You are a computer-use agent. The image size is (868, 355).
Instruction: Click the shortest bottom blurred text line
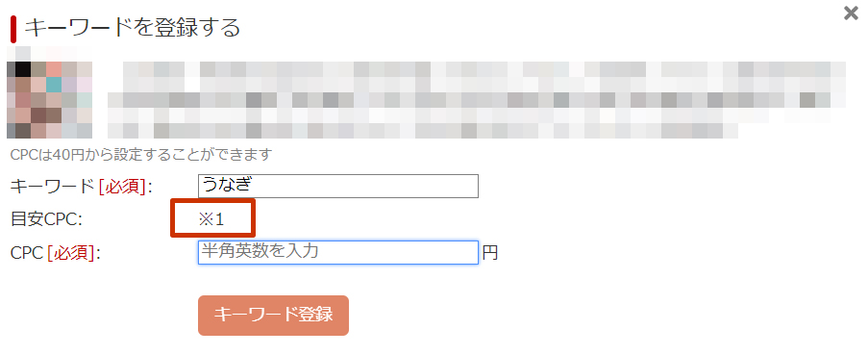pyautogui.click(x=422, y=131)
